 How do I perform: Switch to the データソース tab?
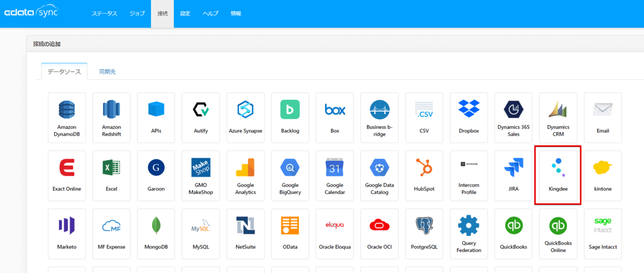64,71
